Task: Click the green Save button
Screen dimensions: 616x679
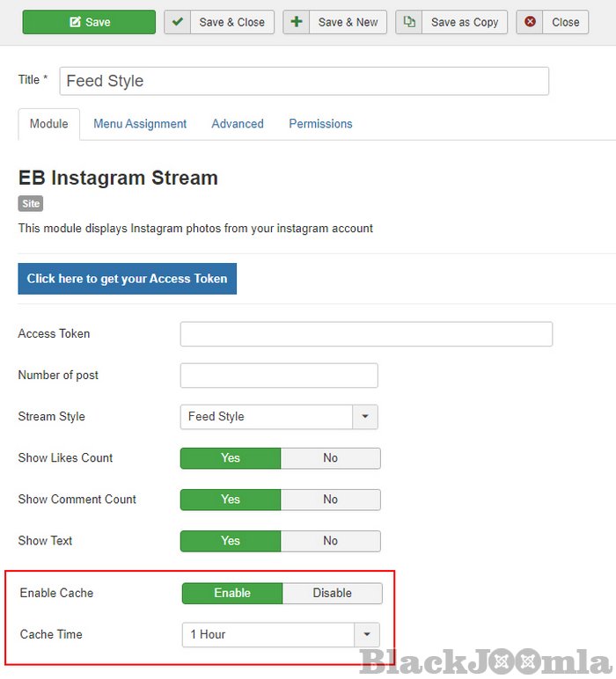Action: (x=89, y=22)
